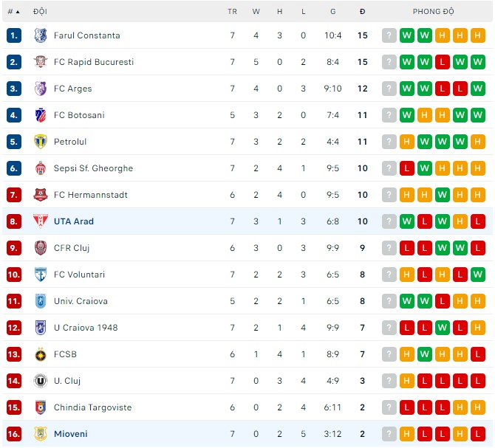The image size is (495, 448).
Task: Click the Farul Constanta club crest icon
Action: pyautogui.click(x=40, y=35)
